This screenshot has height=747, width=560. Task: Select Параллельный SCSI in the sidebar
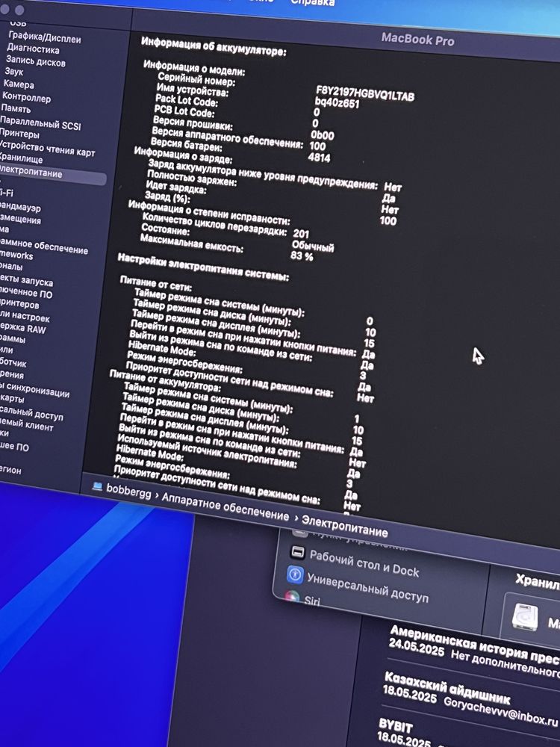pos(40,123)
